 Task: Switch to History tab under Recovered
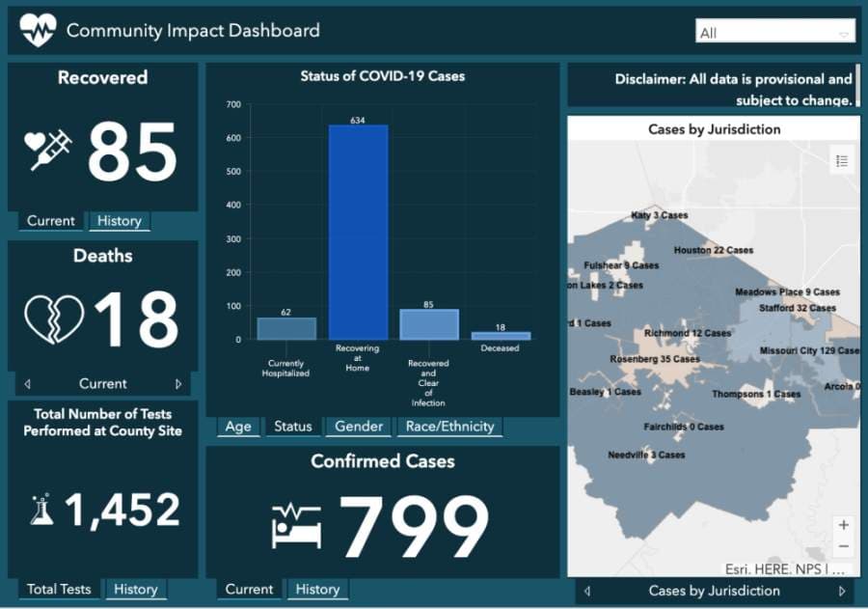pyautogui.click(x=119, y=221)
